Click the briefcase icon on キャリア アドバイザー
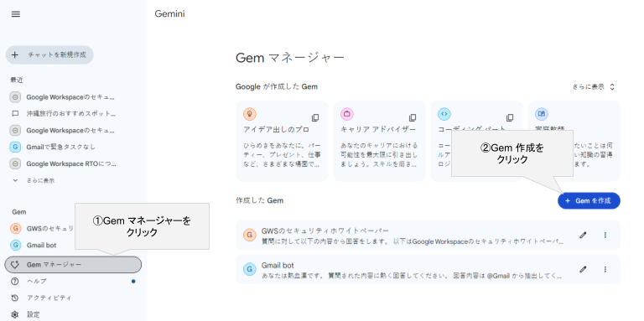 point(347,114)
